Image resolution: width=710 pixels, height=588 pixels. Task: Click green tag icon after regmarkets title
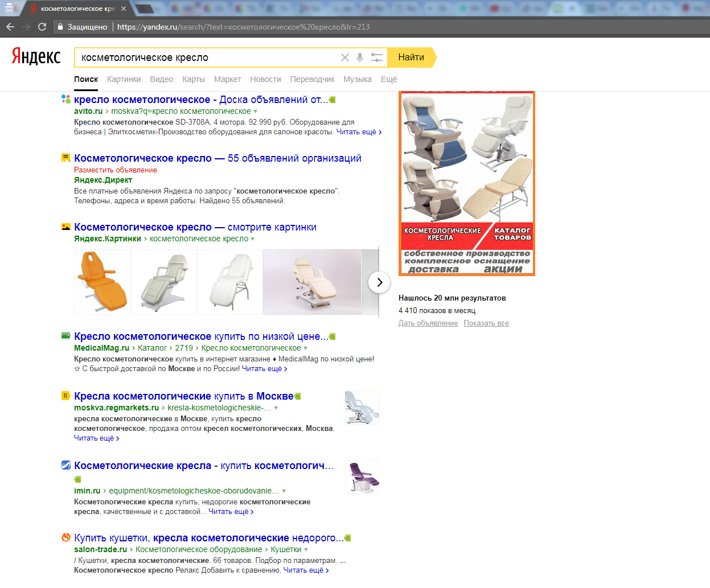(x=298, y=396)
